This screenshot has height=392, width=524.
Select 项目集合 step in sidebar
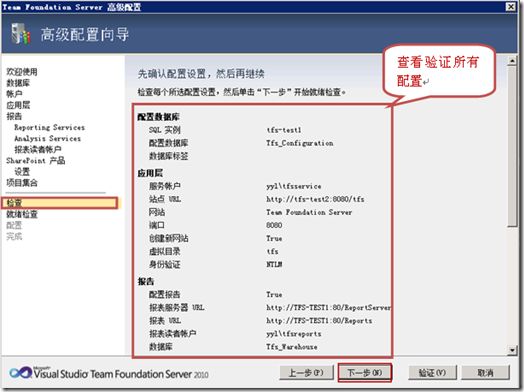tap(22, 182)
